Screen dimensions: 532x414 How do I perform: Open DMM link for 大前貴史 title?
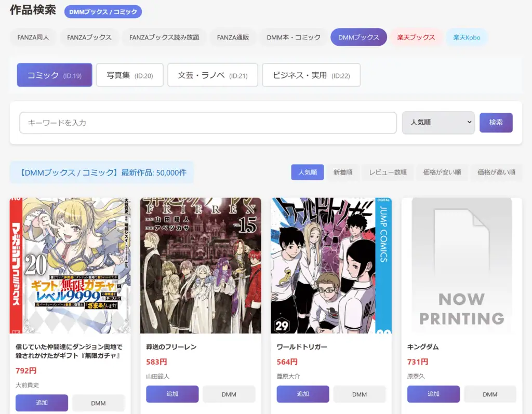pyautogui.click(x=98, y=403)
